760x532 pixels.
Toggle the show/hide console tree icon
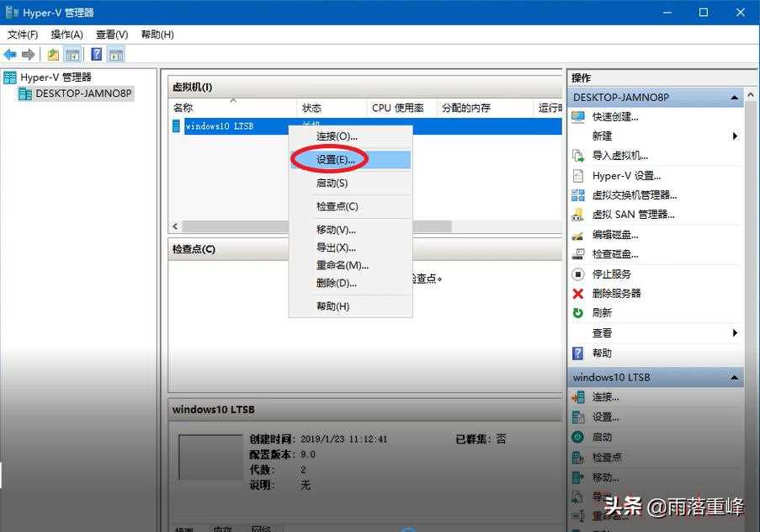pyautogui.click(x=72, y=55)
